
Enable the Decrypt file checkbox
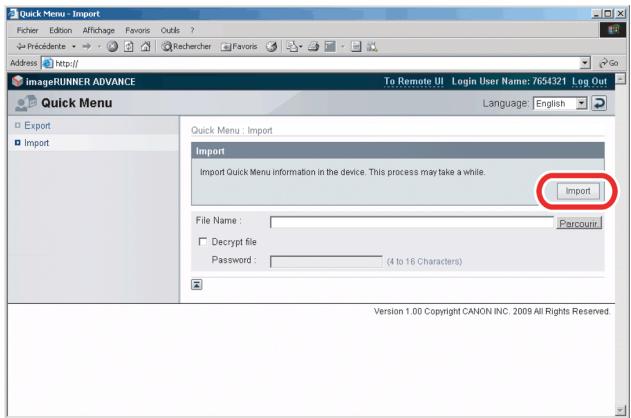202,241
